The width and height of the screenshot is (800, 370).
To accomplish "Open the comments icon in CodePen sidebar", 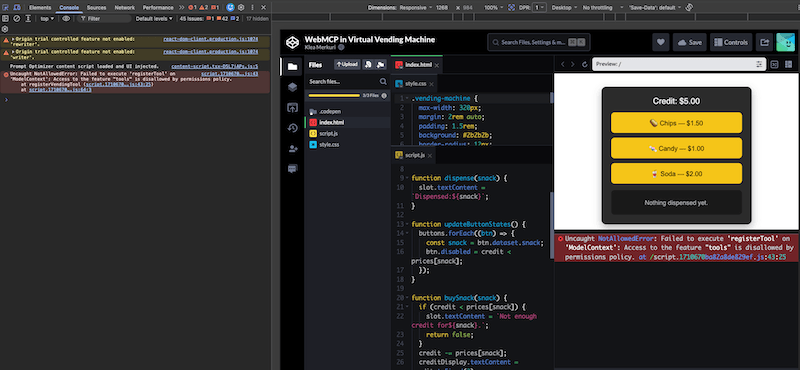I will [x=292, y=169].
